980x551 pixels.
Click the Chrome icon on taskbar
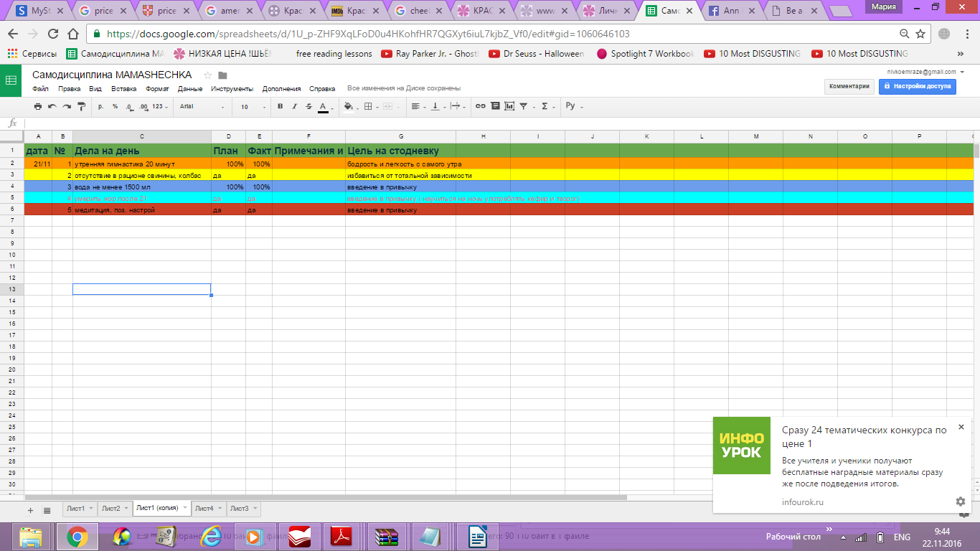click(x=77, y=537)
